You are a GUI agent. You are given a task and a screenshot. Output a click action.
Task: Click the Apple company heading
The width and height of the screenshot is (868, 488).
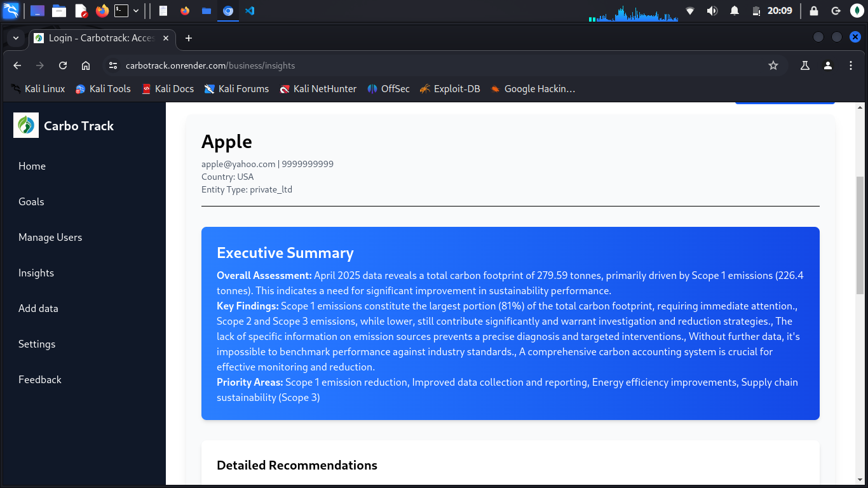[x=227, y=142]
